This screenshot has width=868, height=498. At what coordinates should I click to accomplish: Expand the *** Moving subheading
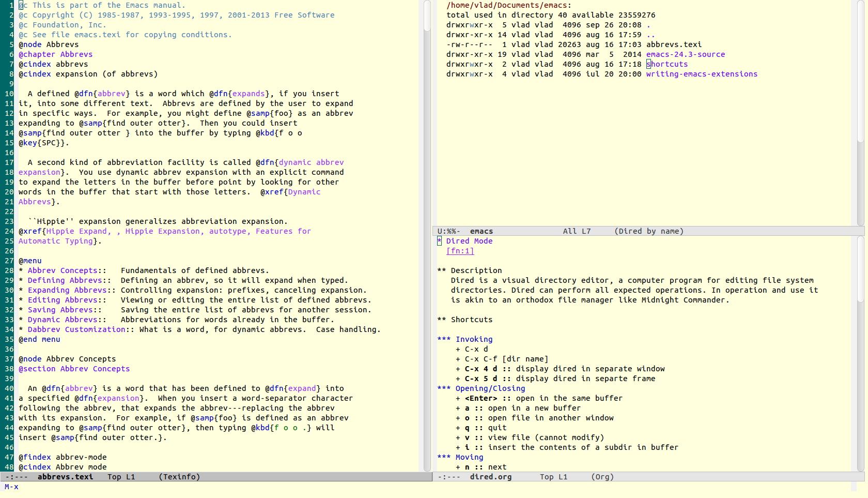pyautogui.click(x=460, y=457)
